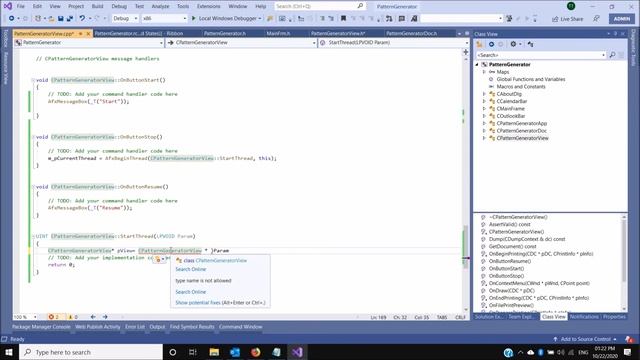Image resolution: width=640 pixels, height=360 pixels.
Task: Click the bookmark icon in toolbar
Action: [343, 19]
